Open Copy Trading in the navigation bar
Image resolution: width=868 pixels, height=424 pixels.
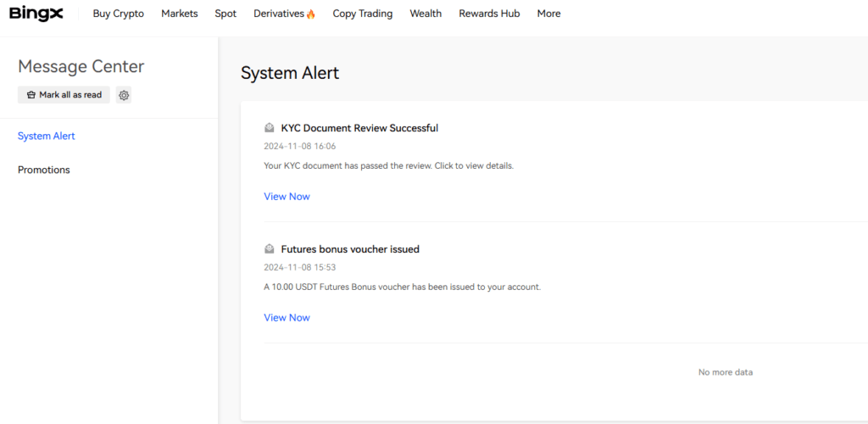pyautogui.click(x=363, y=14)
